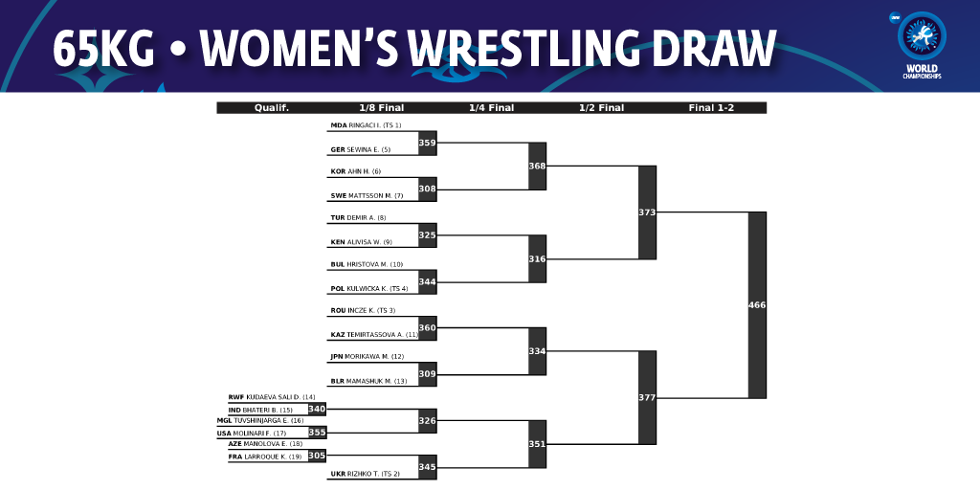The height and width of the screenshot is (490, 980).
Task: Select POL KULWICKA K. entry
Action: coord(369,289)
